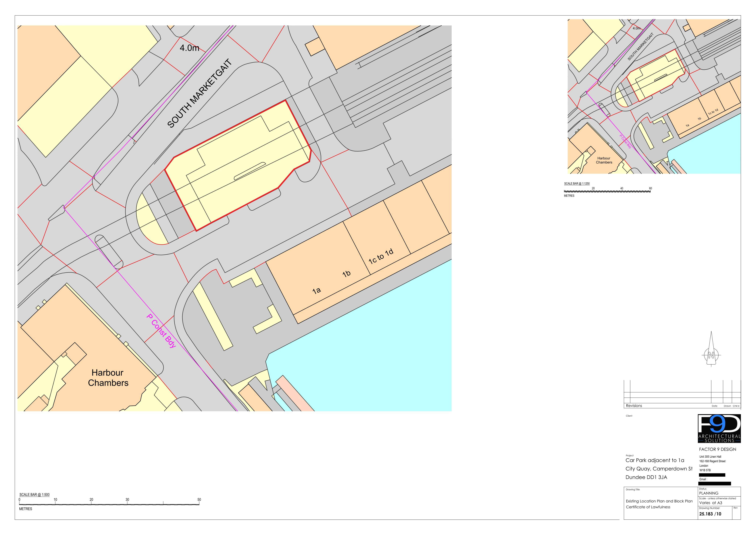Click the 'PLANNING' status value

tap(709, 493)
